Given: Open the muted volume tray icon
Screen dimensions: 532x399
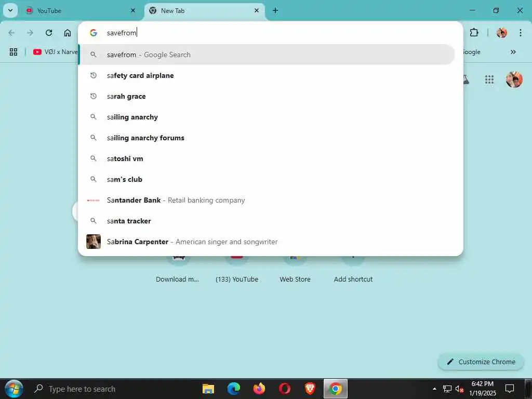Looking at the screenshot, I should (x=459, y=389).
